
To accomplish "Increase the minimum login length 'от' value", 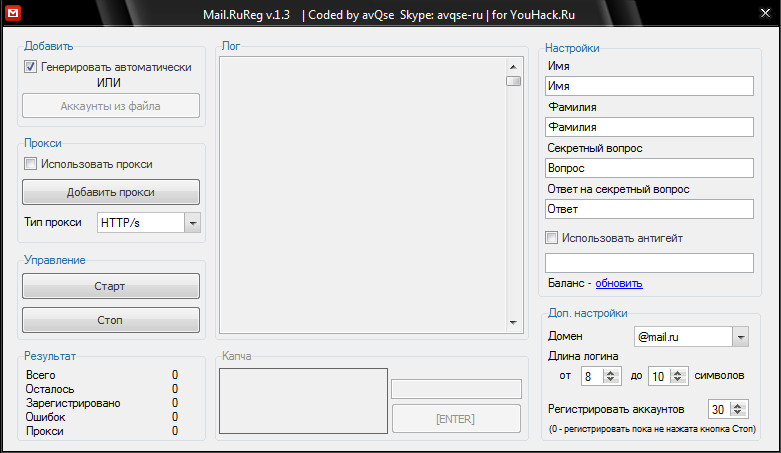I will 611,372.
